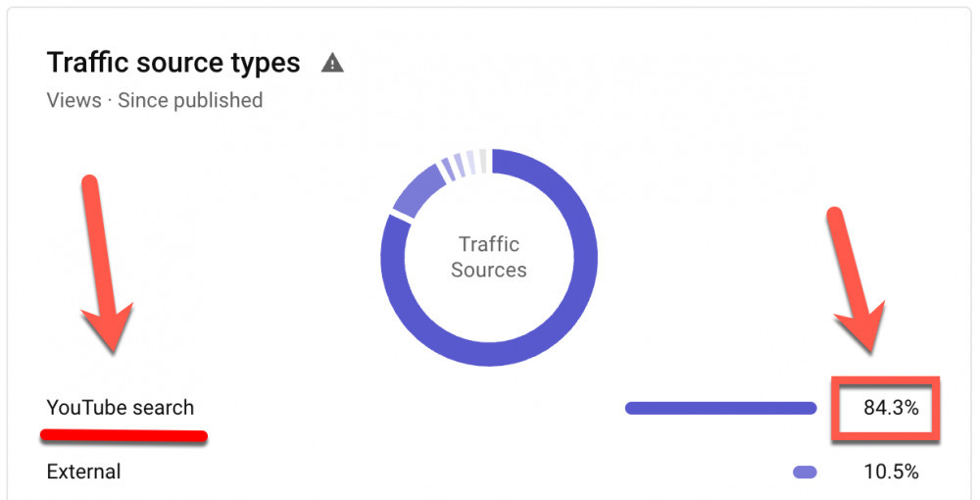The height and width of the screenshot is (500, 980).
Task: Click the lightest lavender donut sliver
Action: click(471, 162)
